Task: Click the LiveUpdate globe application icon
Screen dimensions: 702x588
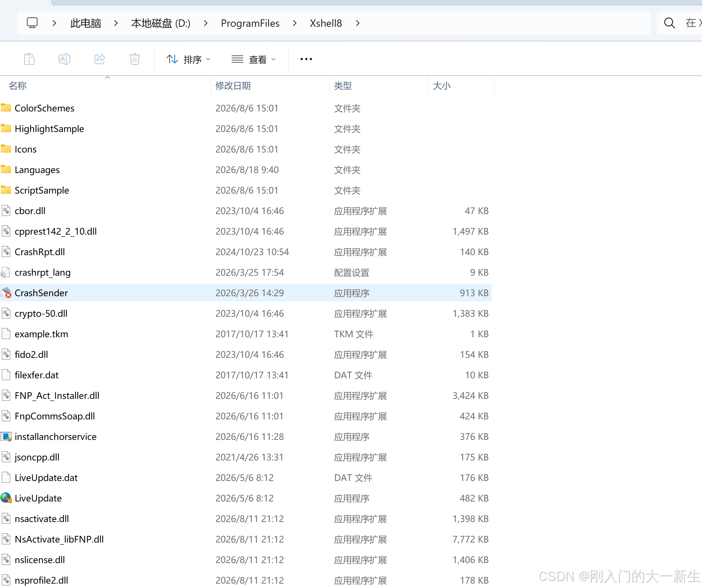Action: tap(6, 498)
